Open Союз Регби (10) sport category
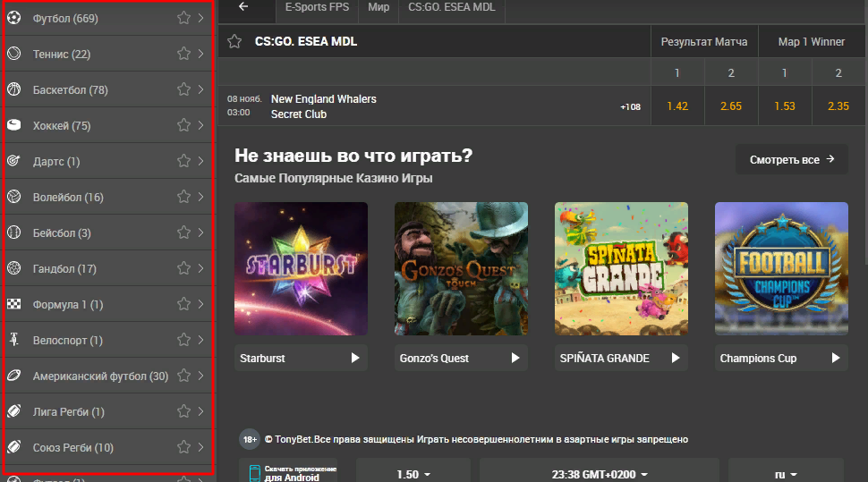Viewport: 868px width, 482px height. pos(108,447)
